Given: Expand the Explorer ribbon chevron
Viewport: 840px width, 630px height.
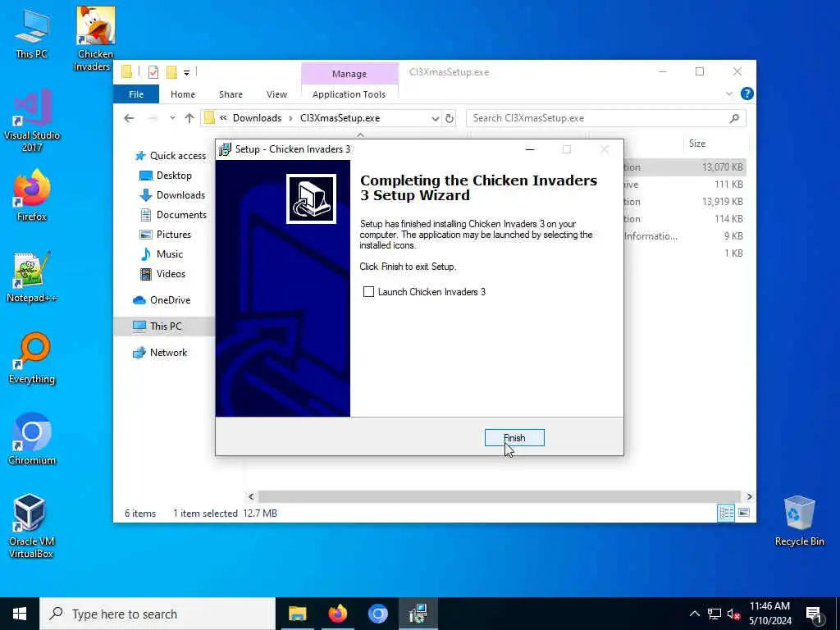Looking at the screenshot, I should [x=729, y=94].
